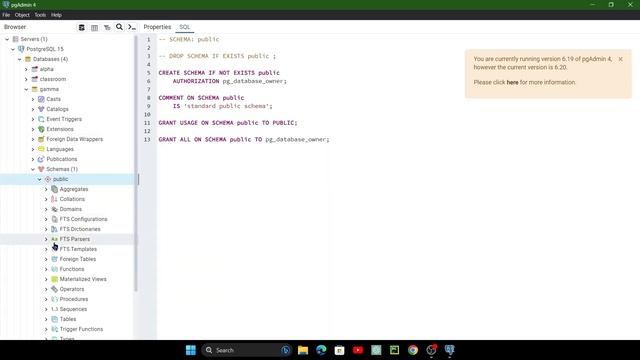Image resolution: width=640 pixels, height=360 pixels.
Task: Click the Browser panel title
Action: tap(15, 27)
